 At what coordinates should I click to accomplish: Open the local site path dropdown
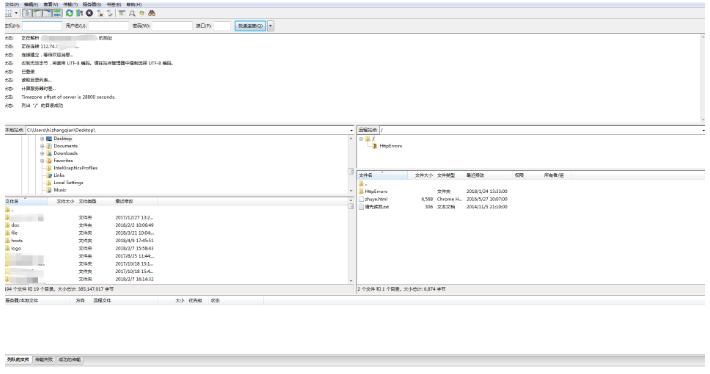pos(351,130)
